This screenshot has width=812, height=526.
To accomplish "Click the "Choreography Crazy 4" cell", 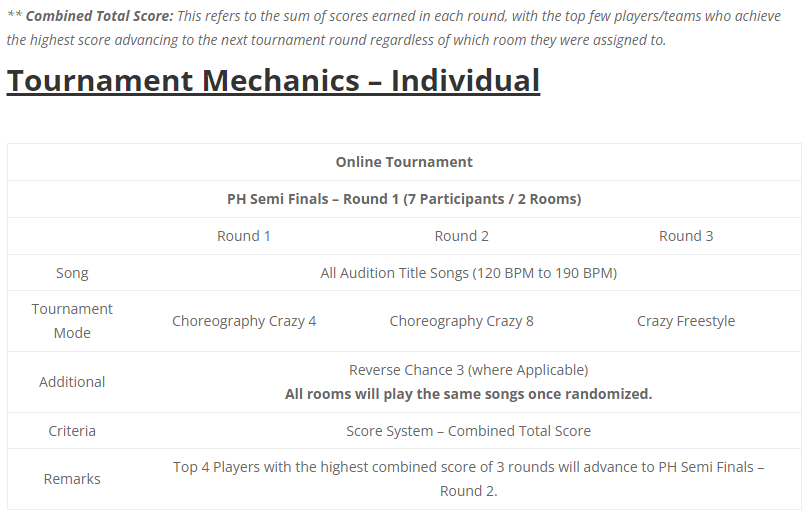I will tap(244, 321).
